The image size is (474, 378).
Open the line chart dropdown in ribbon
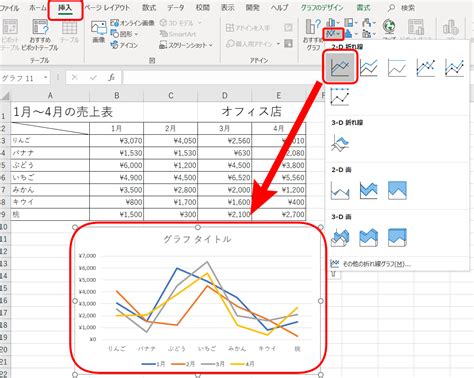(333, 34)
